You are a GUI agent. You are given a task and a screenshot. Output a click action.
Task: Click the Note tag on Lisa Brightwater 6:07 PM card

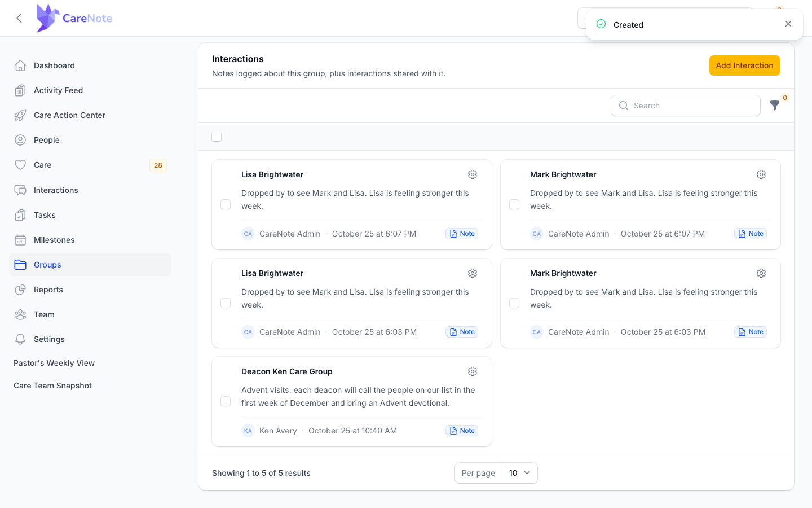(x=462, y=234)
